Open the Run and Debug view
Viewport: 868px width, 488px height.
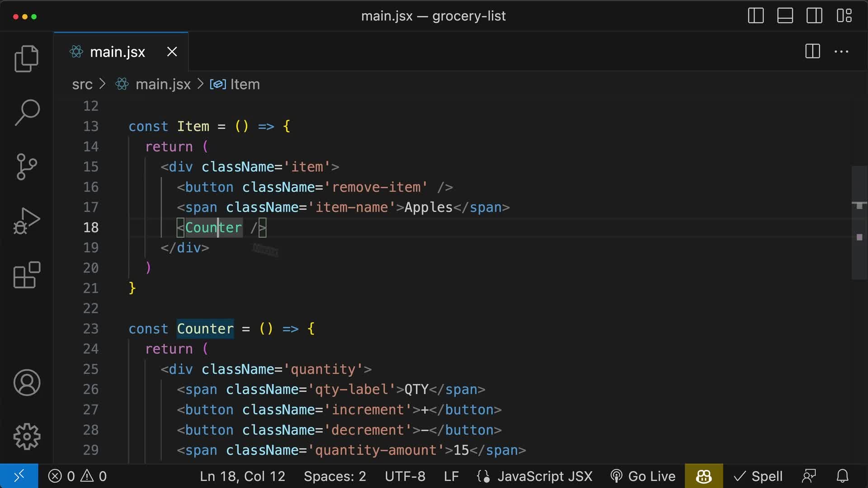point(27,221)
